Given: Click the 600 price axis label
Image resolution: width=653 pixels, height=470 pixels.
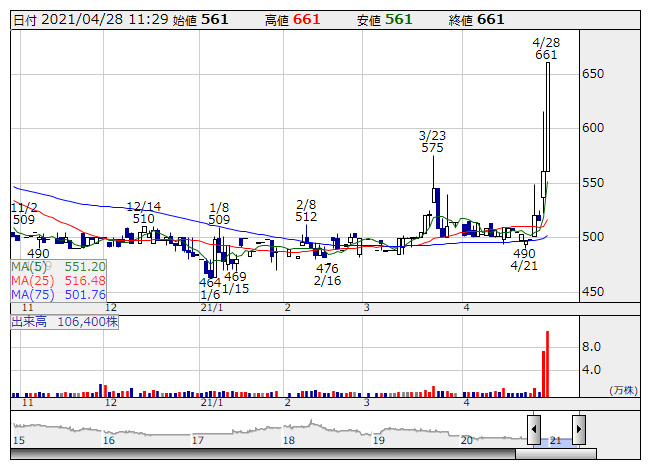Looking at the screenshot, I should click(593, 128).
